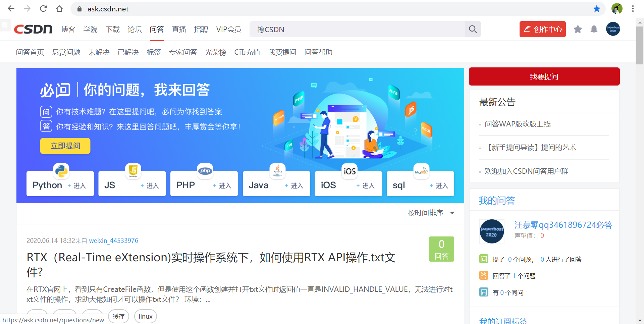Open the browser profile avatar
Screen dimensions: 644x324
[x=617, y=9]
